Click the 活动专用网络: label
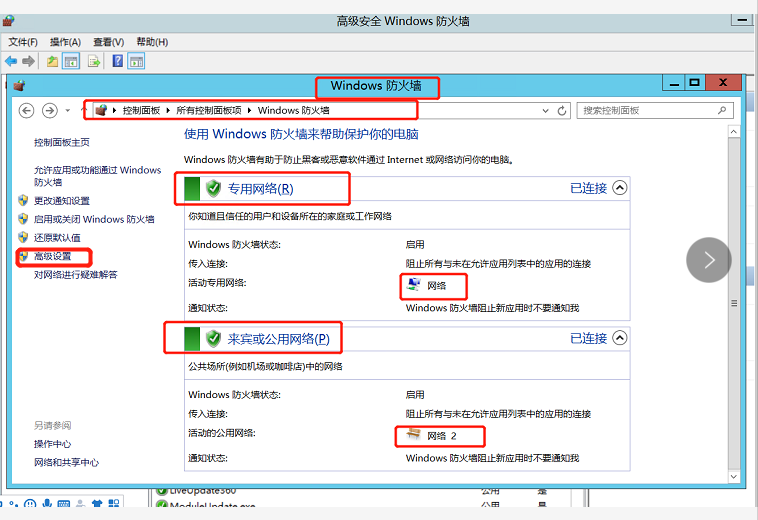758x520 pixels. [217, 283]
